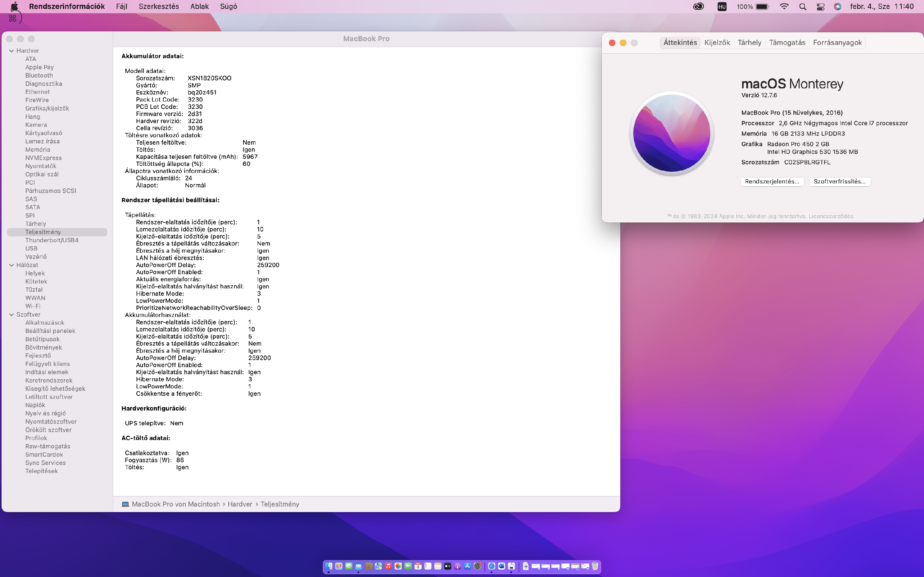
Task: Collapse the Szoftver section in the sidebar
Action: 11,315
